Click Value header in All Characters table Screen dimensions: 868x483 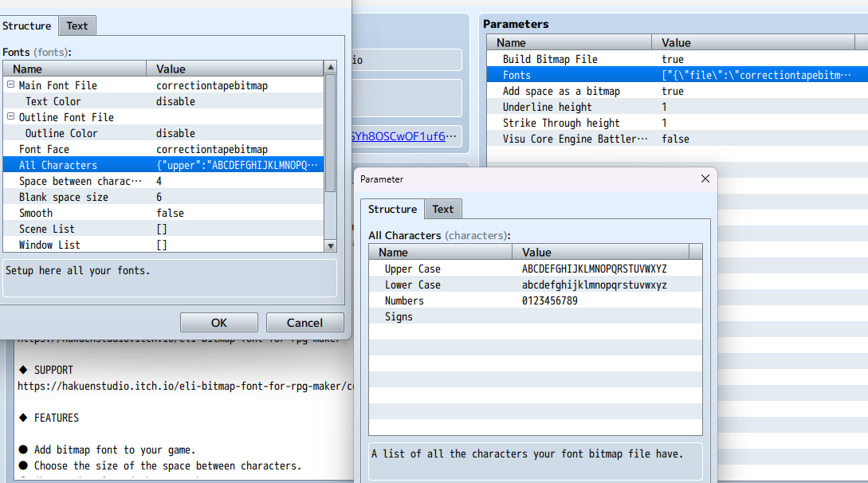[x=601, y=253]
